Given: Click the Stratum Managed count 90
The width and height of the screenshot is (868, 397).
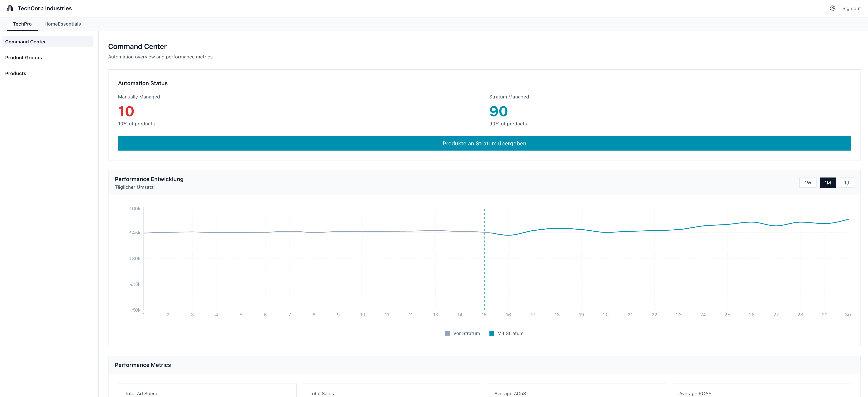Looking at the screenshot, I should click(x=498, y=112).
